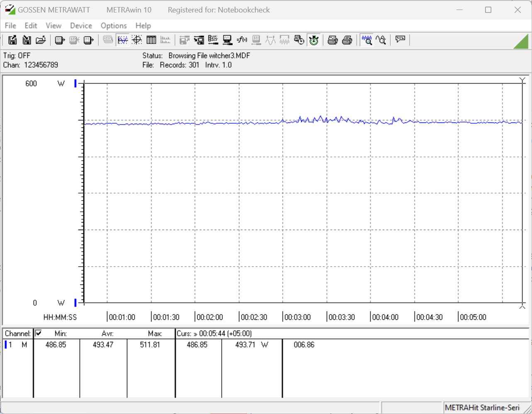Click the Max value 511.81
Viewport: 532px width, 414px height.
click(150, 345)
